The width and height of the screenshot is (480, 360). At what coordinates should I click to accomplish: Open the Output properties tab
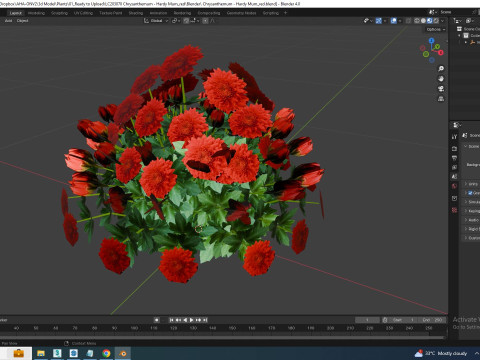(454, 158)
